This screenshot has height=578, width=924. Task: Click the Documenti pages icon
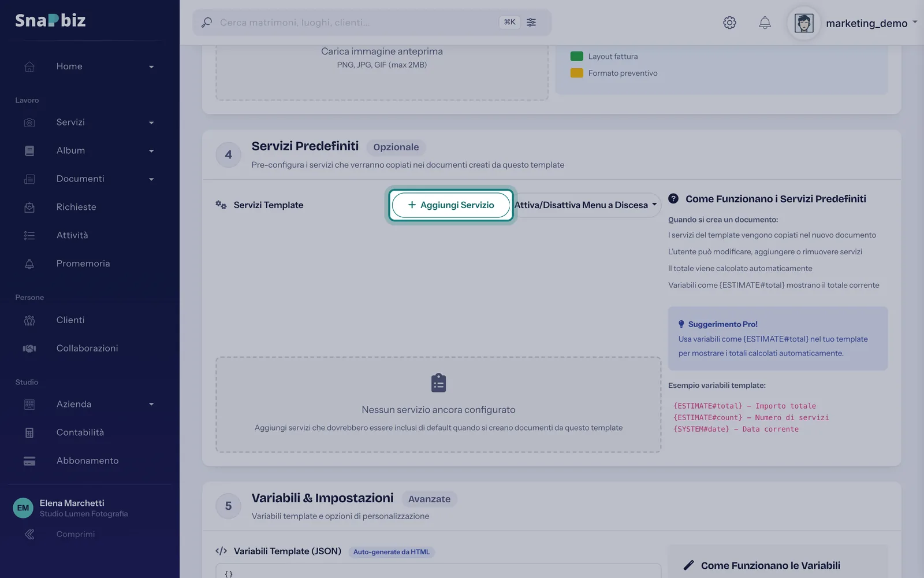pos(29,179)
